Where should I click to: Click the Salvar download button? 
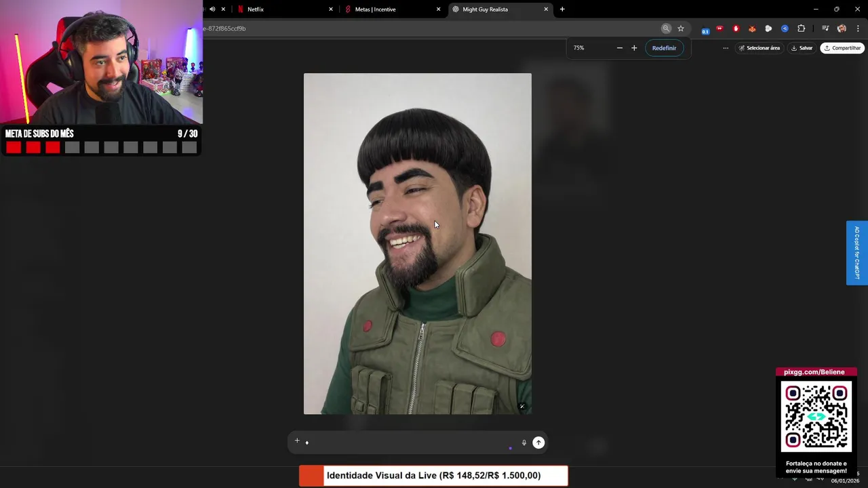[802, 48]
